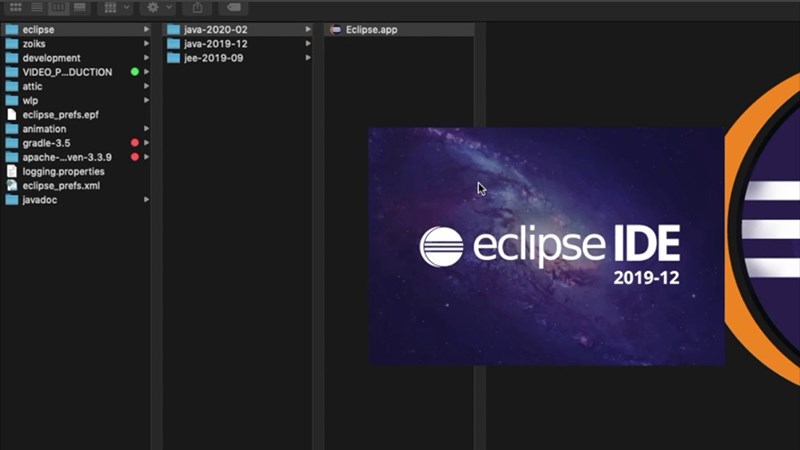Expand the javadoc folder arrow
Image resolution: width=800 pixels, height=450 pixels.
tap(146, 200)
